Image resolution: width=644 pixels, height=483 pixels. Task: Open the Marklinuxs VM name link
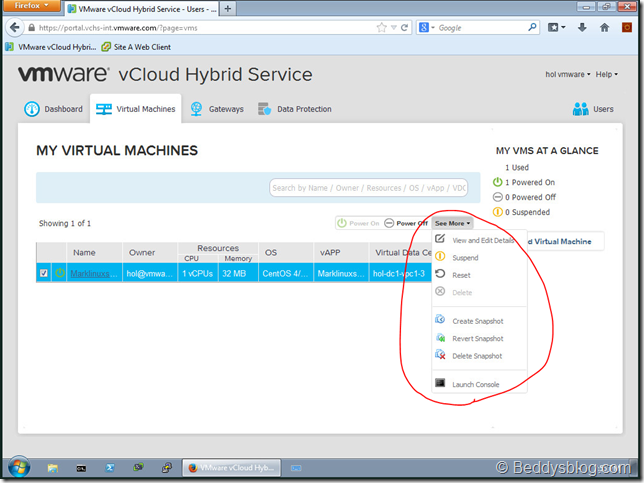(x=94, y=274)
